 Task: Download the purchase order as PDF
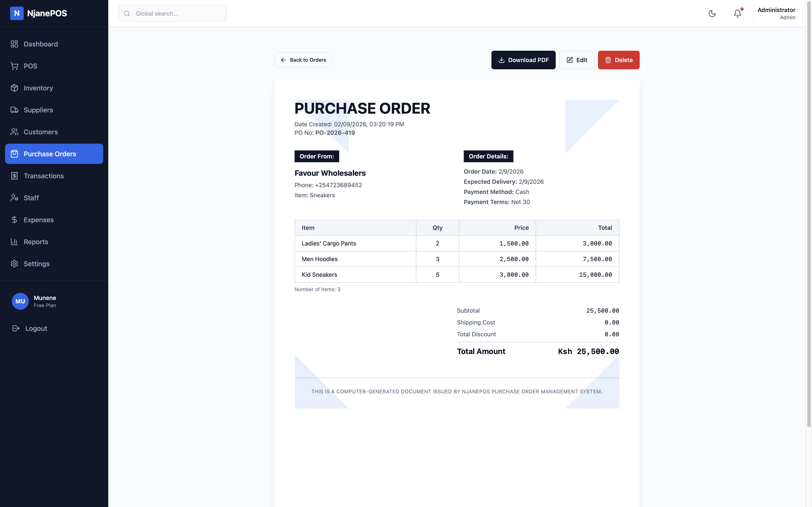523,60
